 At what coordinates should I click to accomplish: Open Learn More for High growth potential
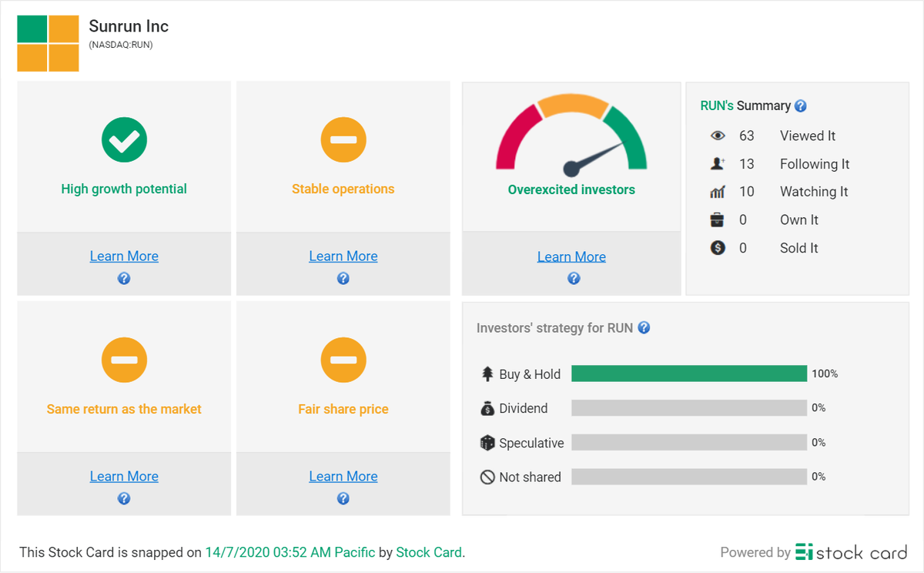point(124,256)
